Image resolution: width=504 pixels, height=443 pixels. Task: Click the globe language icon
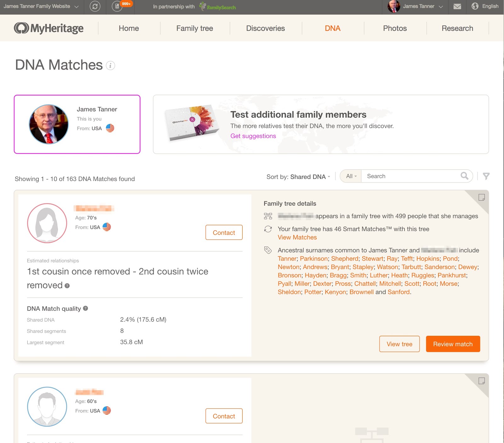pos(475,6)
